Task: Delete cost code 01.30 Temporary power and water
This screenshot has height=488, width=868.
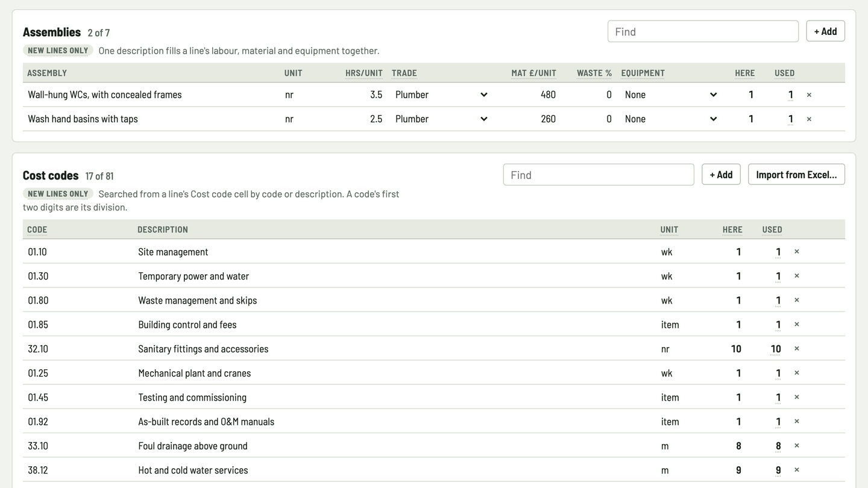Action: click(x=796, y=276)
